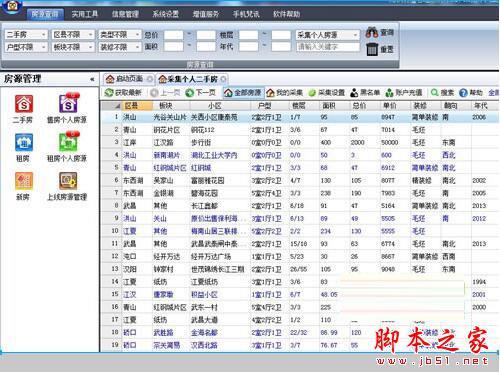This screenshot has width=500, height=372.
Task: Switch to the 启动页面 tab
Action: click(x=129, y=79)
